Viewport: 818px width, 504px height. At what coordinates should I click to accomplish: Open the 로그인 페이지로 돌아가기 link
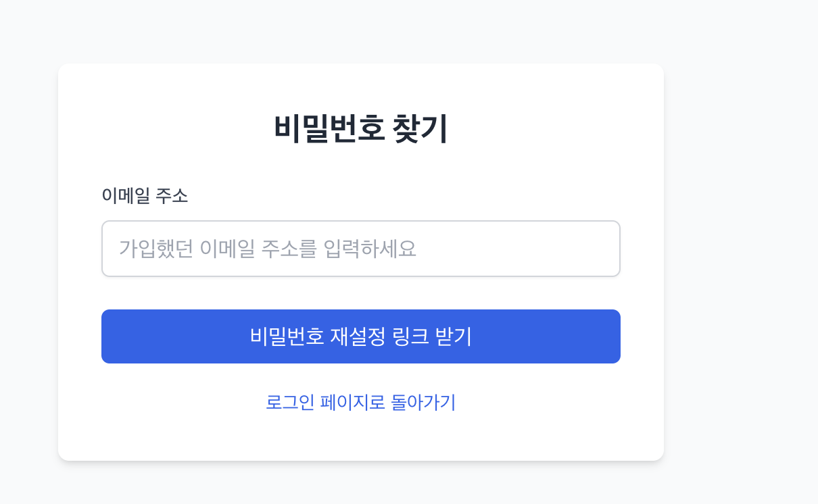click(x=360, y=403)
